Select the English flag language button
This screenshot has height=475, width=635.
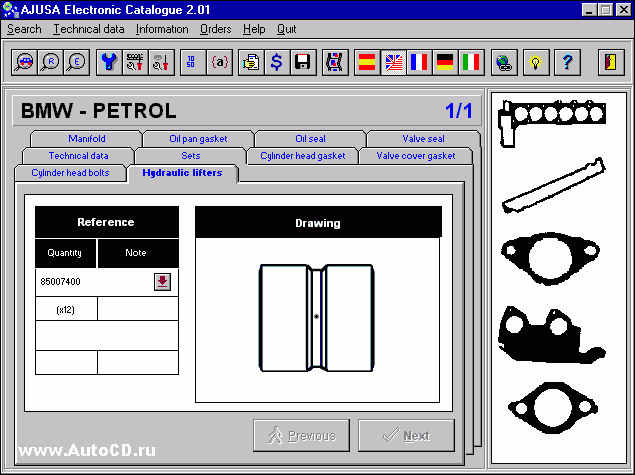(393, 62)
